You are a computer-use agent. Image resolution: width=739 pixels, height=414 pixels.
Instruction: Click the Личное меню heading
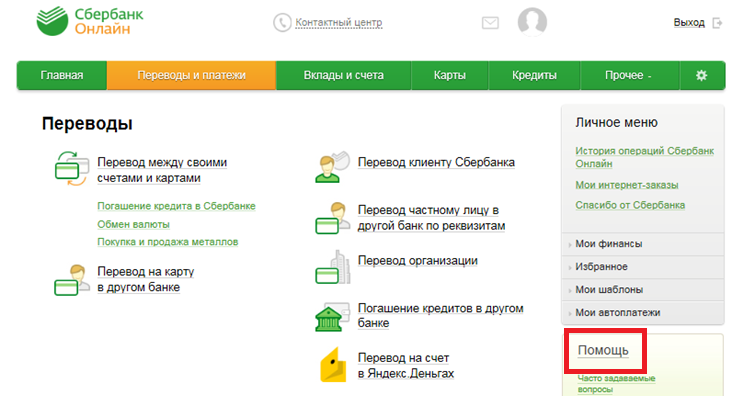pyautogui.click(x=616, y=123)
